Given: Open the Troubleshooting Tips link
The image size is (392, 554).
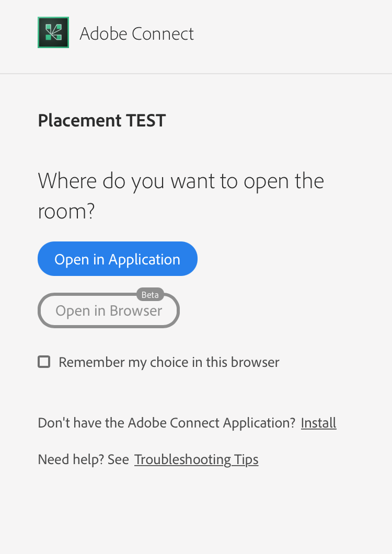Looking at the screenshot, I should point(196,460).
